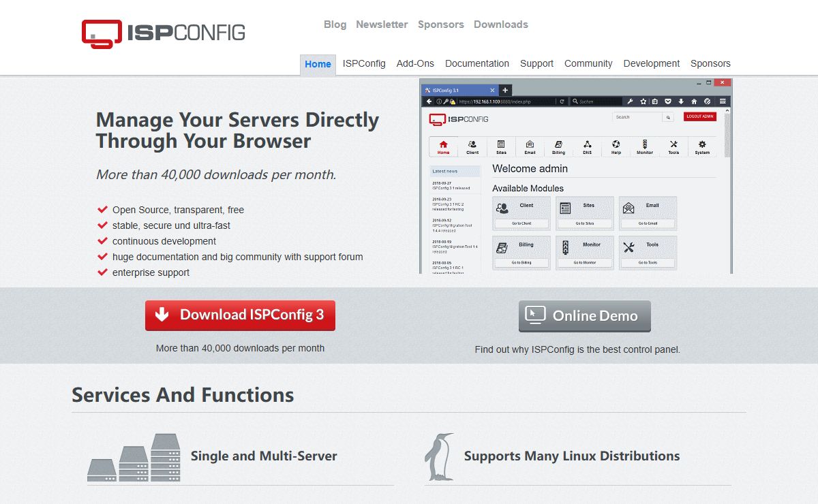Click the new tab plus icon in the embedded browser
818x504 pixels.
(x=505, y=90)
